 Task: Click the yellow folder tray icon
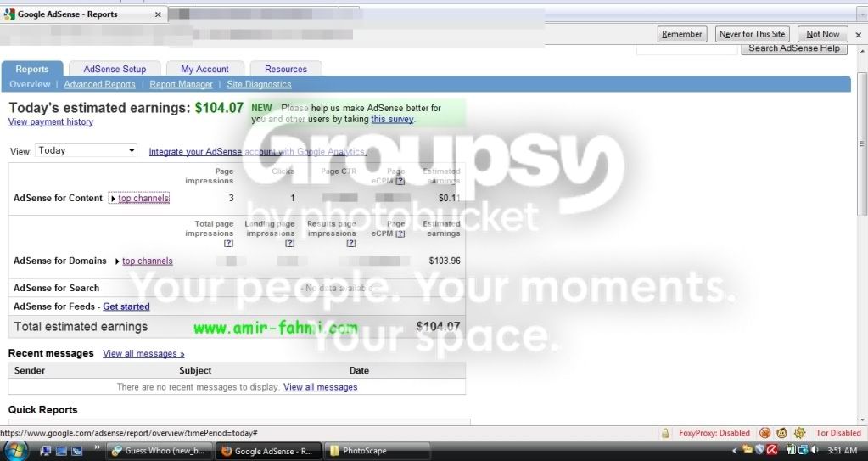748,450
